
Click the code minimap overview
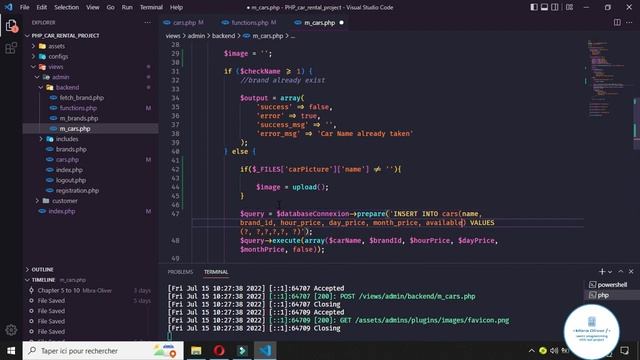[x=606, y=78]
